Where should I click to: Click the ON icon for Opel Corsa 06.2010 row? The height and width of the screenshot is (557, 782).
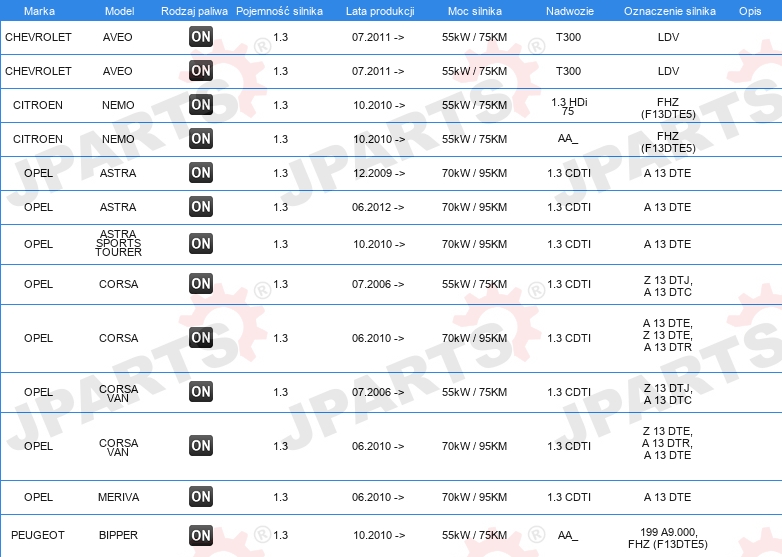pos(201,338)
